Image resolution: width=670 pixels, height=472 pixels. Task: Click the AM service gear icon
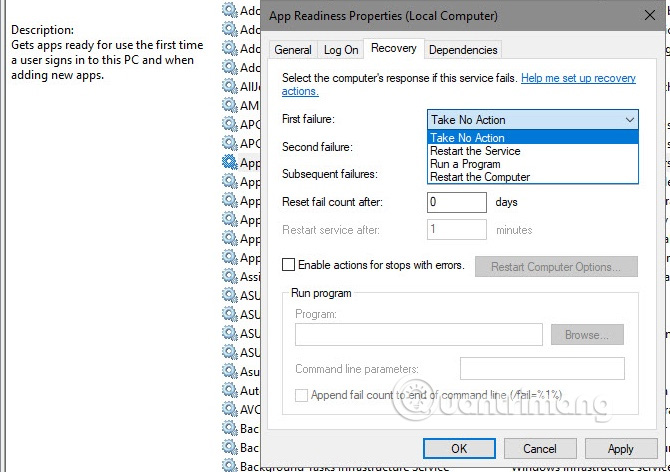coord(229,105)
